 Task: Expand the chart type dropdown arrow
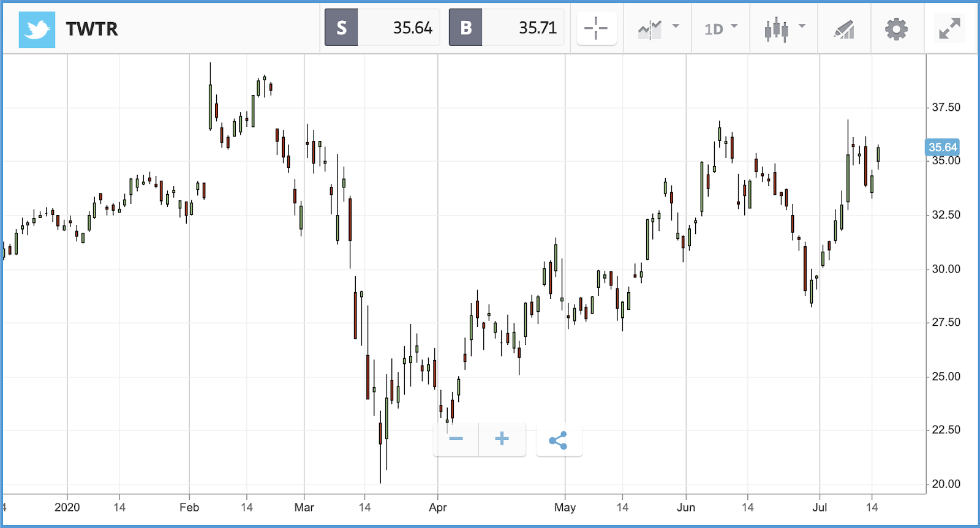pyautogui.click(x=802, y=26)
